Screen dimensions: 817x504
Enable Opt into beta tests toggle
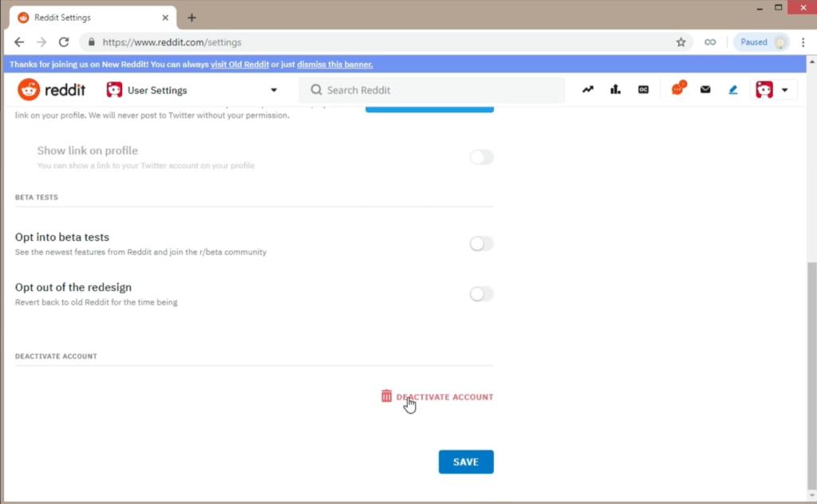click(x=481, y=243)
